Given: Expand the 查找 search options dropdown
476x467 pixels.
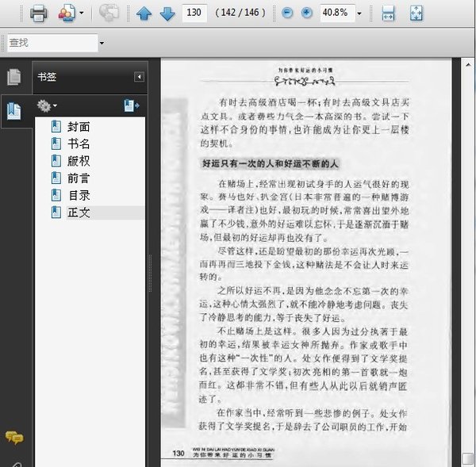Looking at the screenshot, I should [x=102, y=43].
